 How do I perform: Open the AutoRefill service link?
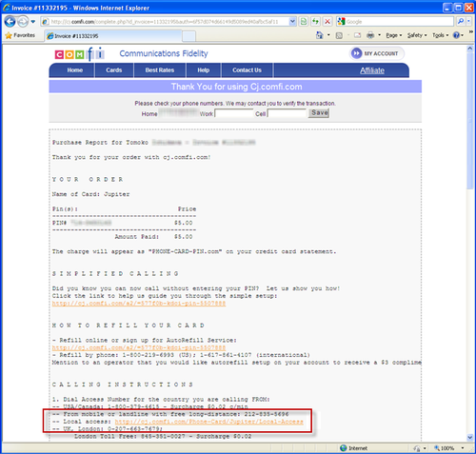click(139, 347)
